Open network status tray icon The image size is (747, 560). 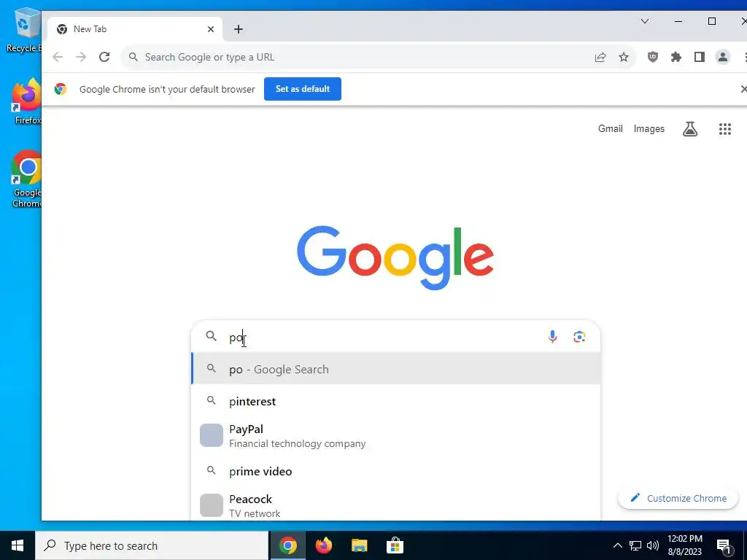point(635,545)
